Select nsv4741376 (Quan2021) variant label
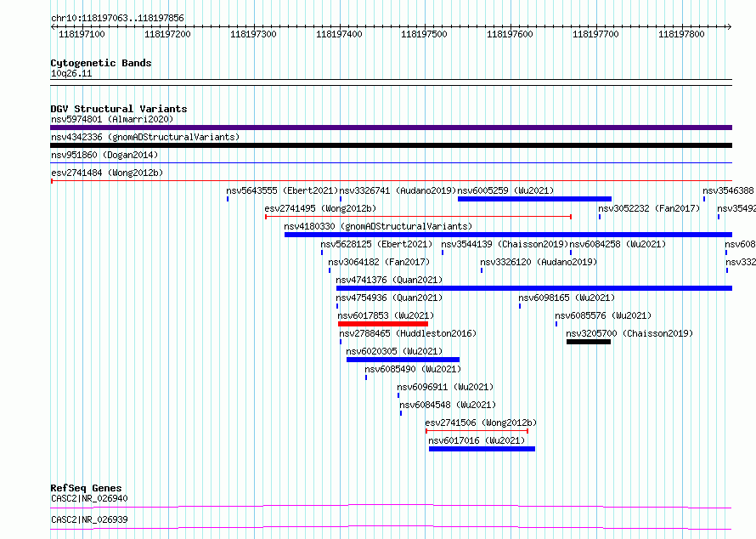 (x=389, y=280)
